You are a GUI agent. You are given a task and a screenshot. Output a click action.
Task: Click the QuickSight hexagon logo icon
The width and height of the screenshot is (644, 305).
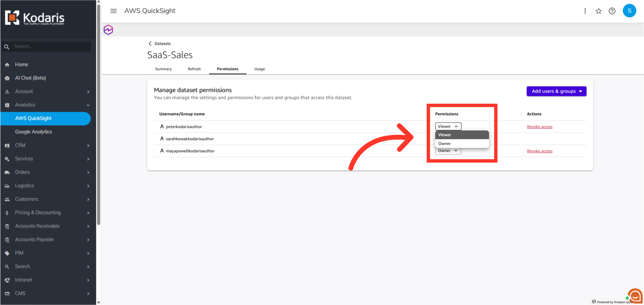point(108,30)
